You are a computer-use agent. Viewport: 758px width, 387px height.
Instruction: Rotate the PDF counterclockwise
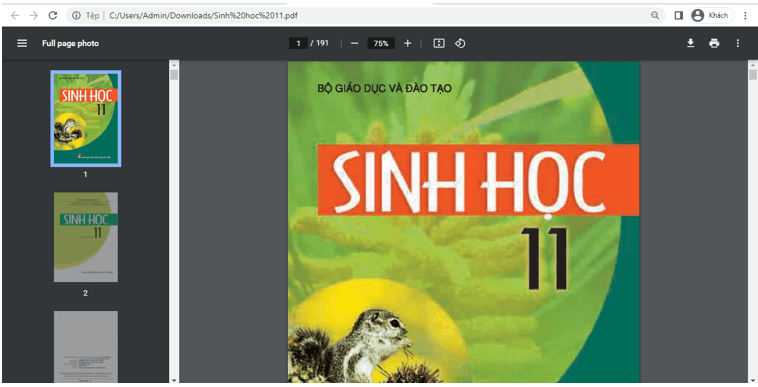pyautogui.click(x=460, y=43)
